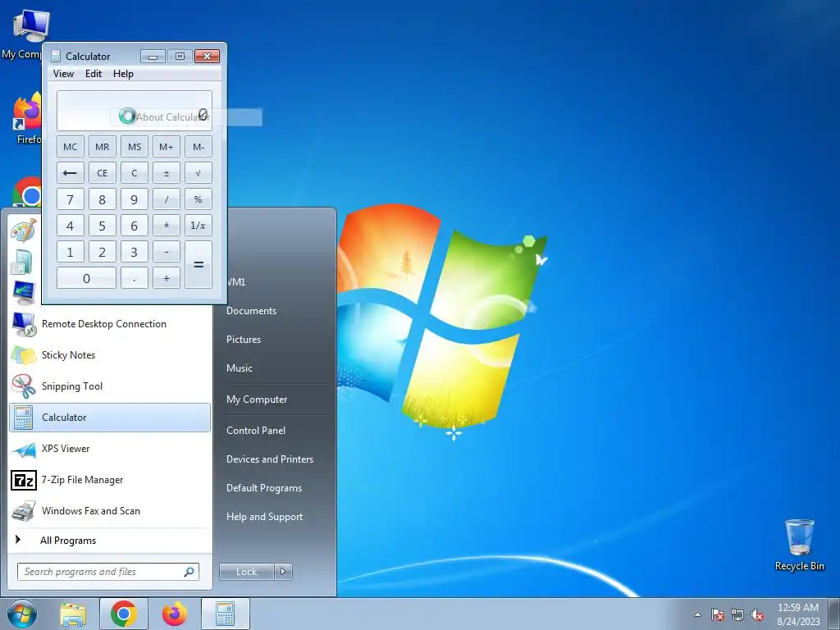Viewport: 840px width, 630px height.
Task: Click the equals button
Action: (x=199, y=265)
